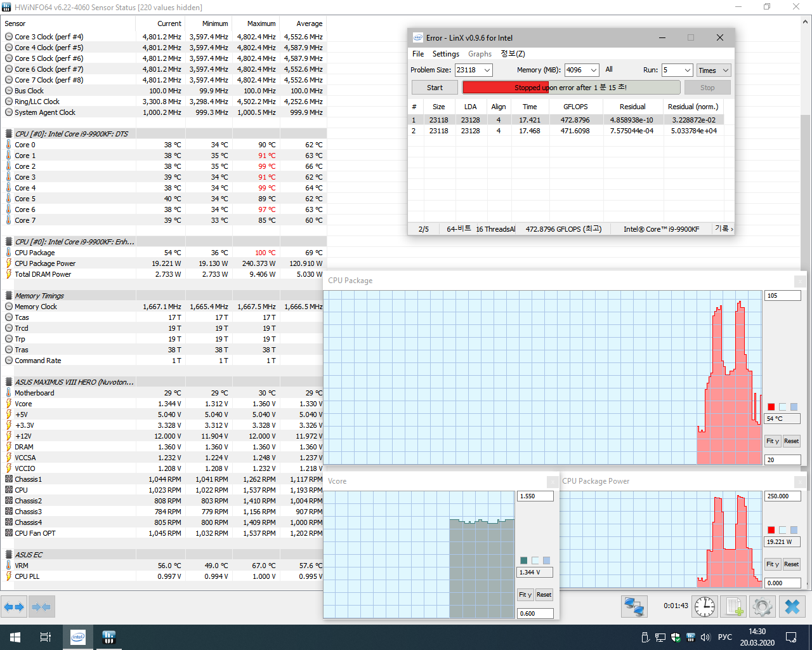Viewport: 812px width, 650px height.
Task: Click Reset in the Vcore graph
Action: coord(544,595)
